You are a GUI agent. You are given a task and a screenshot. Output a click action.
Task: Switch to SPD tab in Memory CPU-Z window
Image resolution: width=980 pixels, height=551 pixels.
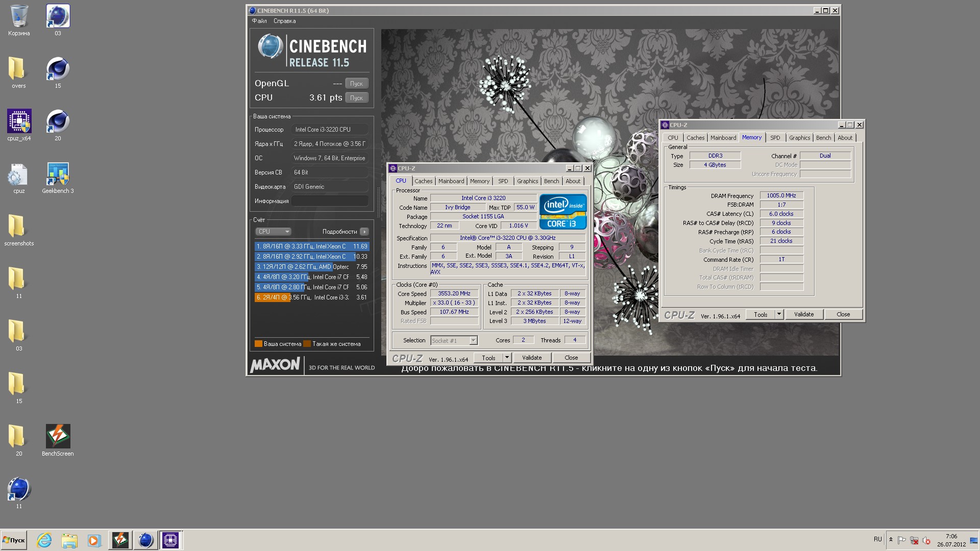775,138
